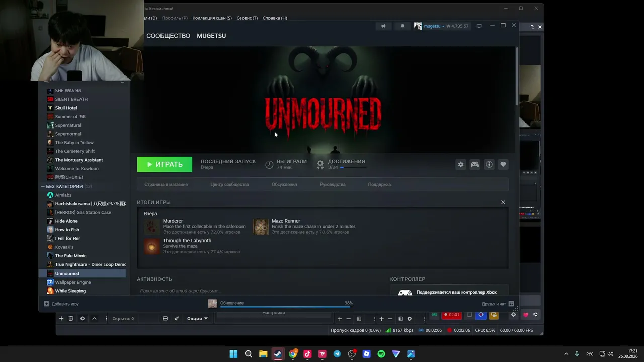Click Add a Game plus icon

pyautogui.click(x=47, y=304)
